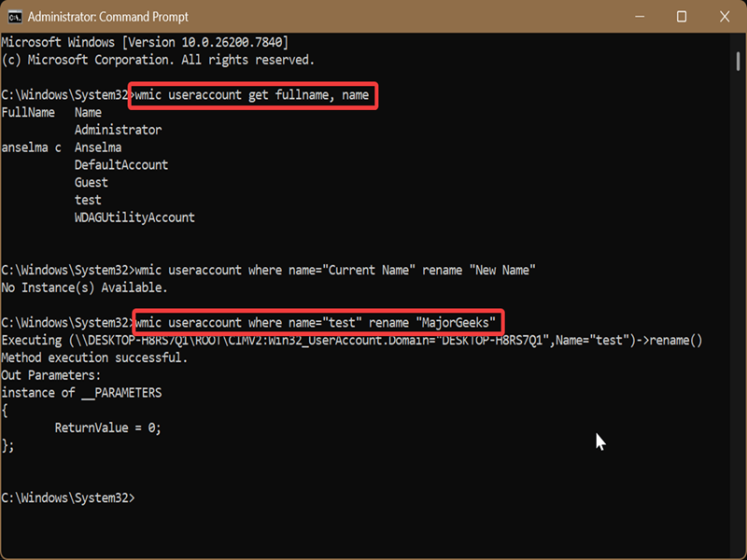
Task: Click the vertical scrollbar thumb
Action: click(738, 61)
